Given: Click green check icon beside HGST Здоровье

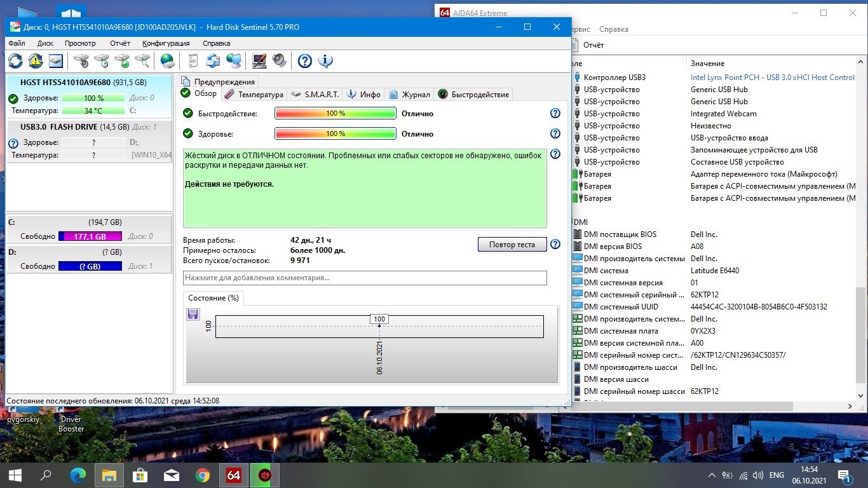Looking at the screenshot, I should [x=13, y=98].
